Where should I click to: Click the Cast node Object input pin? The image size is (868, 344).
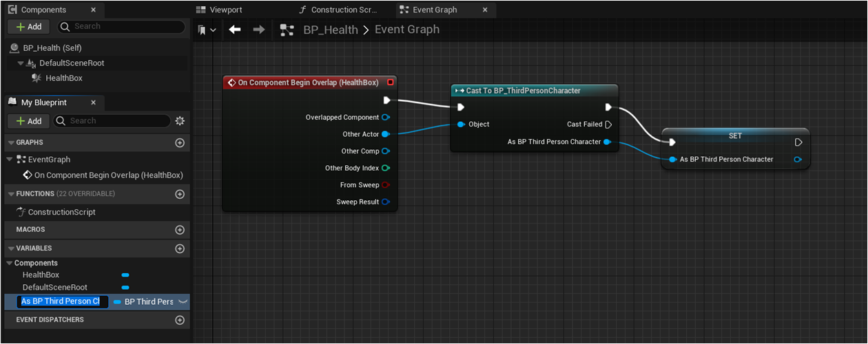[462, 125]
